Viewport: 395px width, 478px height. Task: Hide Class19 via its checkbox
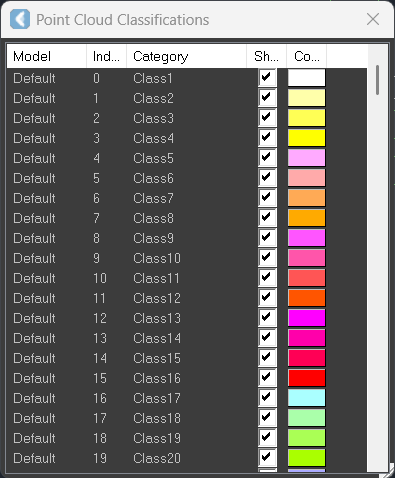tap(267, 438)
